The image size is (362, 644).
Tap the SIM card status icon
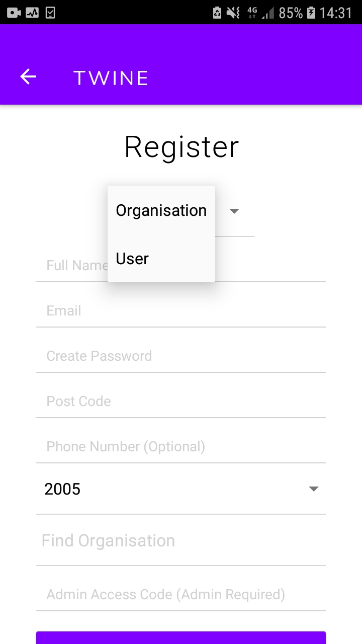[217, 13]
